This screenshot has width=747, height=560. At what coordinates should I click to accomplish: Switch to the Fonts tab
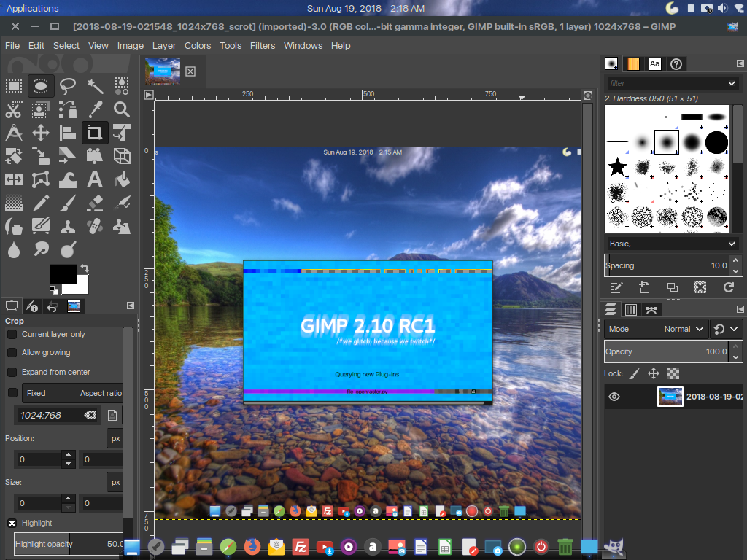pos(654,64)
